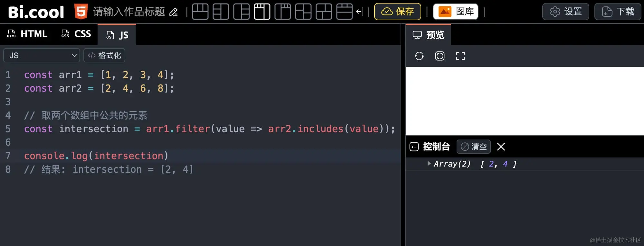Switch to the third layout icon from left
The height and width of the screenshot is (246, 644).
tap(241, 12)
